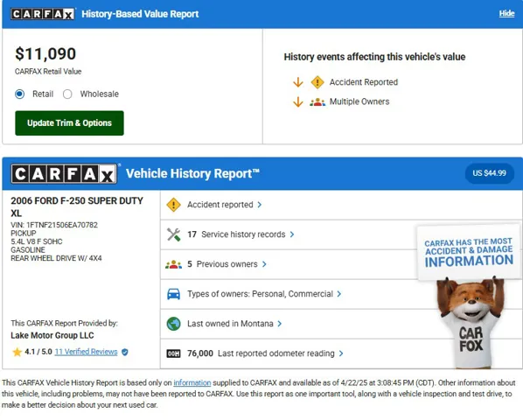Select the Retail radio button
523x420 pixels.
click(20, 94)
